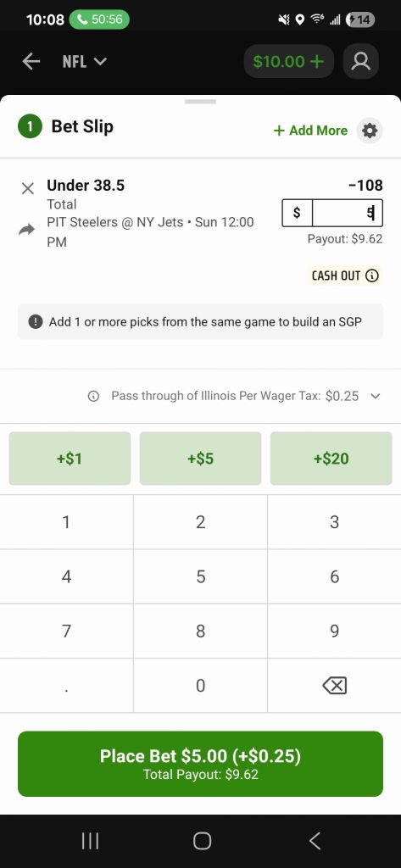401x868 pixels.
Task: Remove the Under 38.5 pick
Action: click(28, 189)
